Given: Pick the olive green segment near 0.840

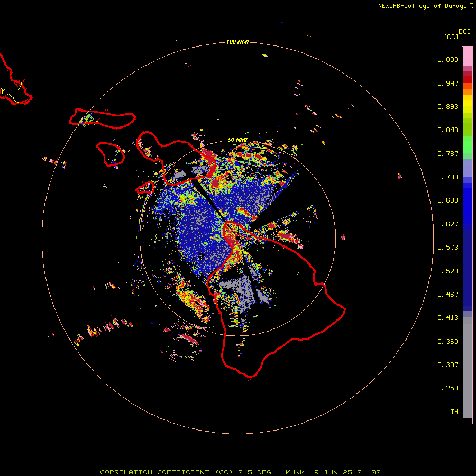Looking at the screenshot, I should pyautogui.click(x=467, y=127).
